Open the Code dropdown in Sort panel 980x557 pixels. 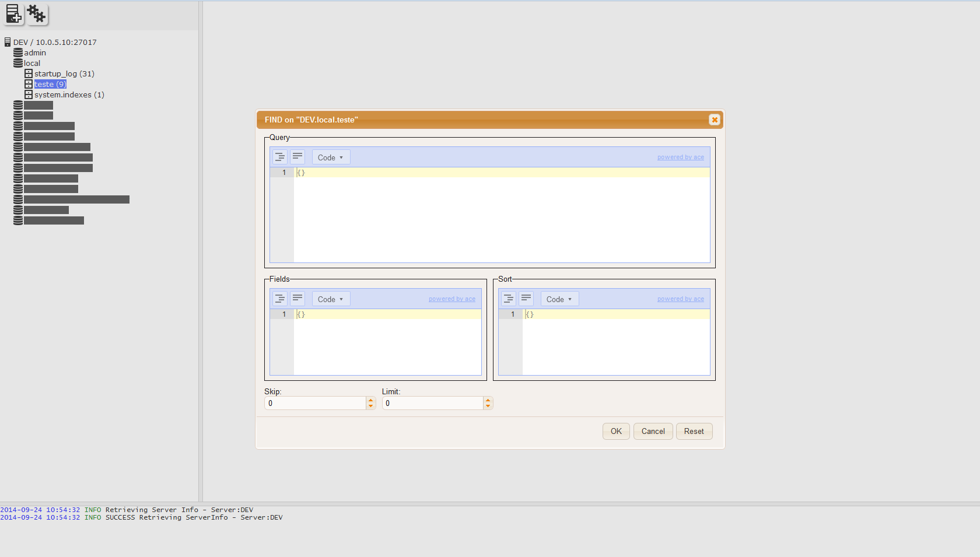(x=559, y=298)
